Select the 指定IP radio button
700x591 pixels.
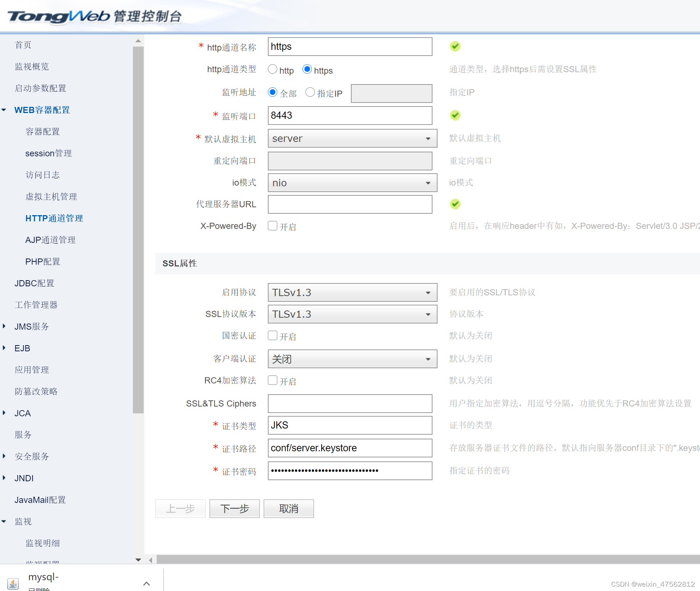310,92
